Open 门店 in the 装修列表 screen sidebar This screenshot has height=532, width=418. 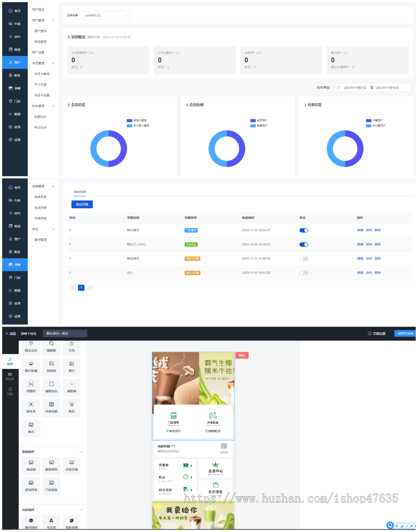14,277
